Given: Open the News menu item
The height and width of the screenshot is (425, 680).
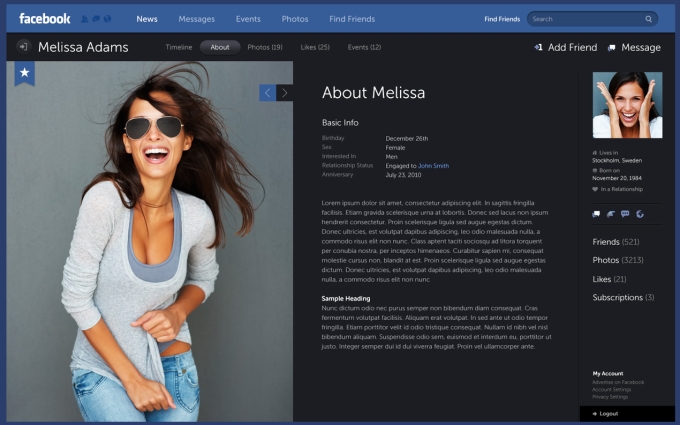Looking at the screenshot, I should (x=147, y=19).
